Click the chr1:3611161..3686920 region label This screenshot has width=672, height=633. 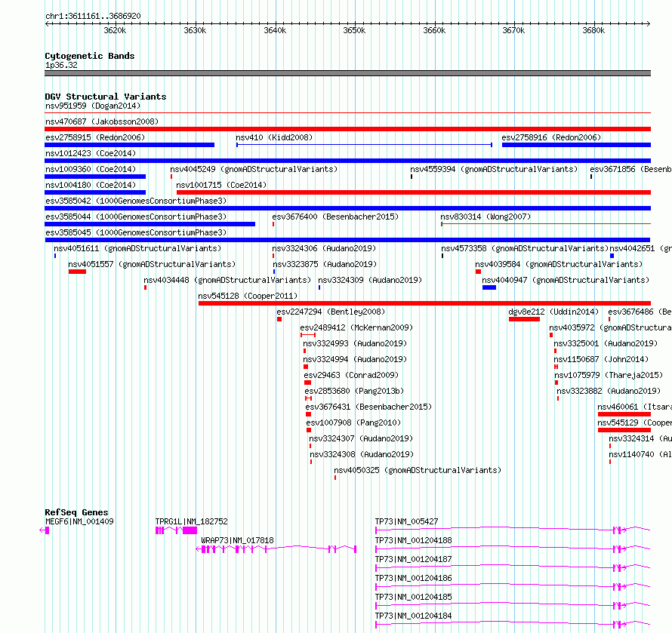93,17
